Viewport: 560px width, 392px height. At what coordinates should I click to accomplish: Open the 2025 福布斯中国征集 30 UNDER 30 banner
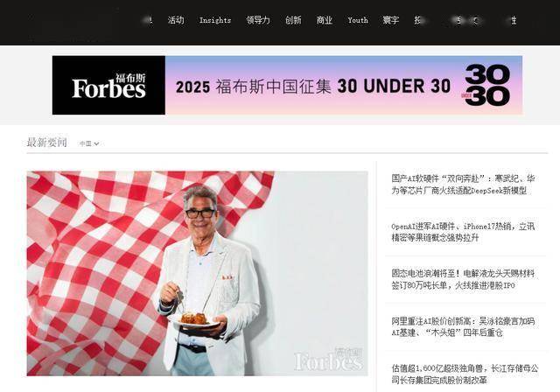(287, 86)
